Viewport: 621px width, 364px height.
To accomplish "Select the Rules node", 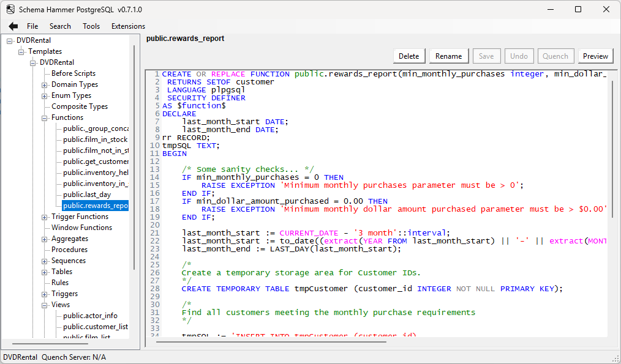I will pyautogui.click(x=59, y=282).
